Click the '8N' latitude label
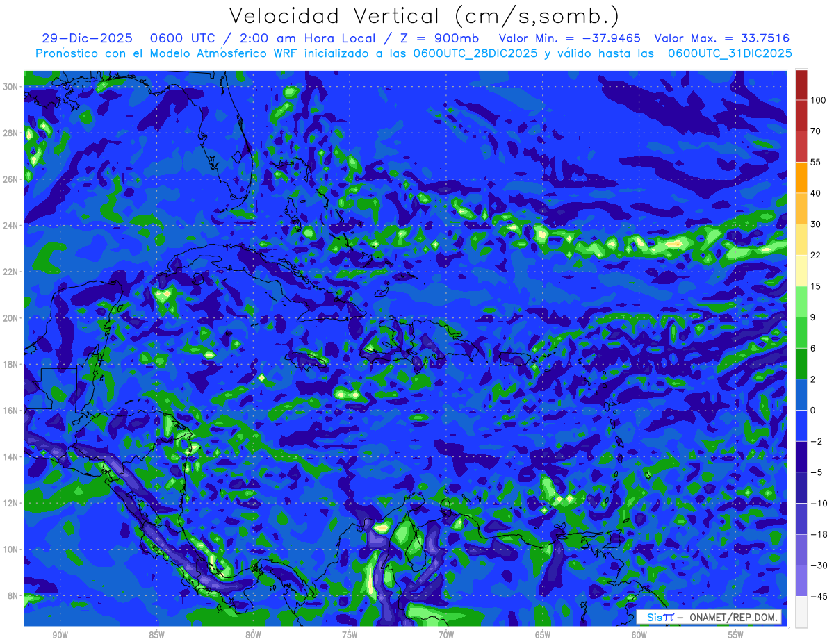The image size is (834, 644). tap(14, 595)
